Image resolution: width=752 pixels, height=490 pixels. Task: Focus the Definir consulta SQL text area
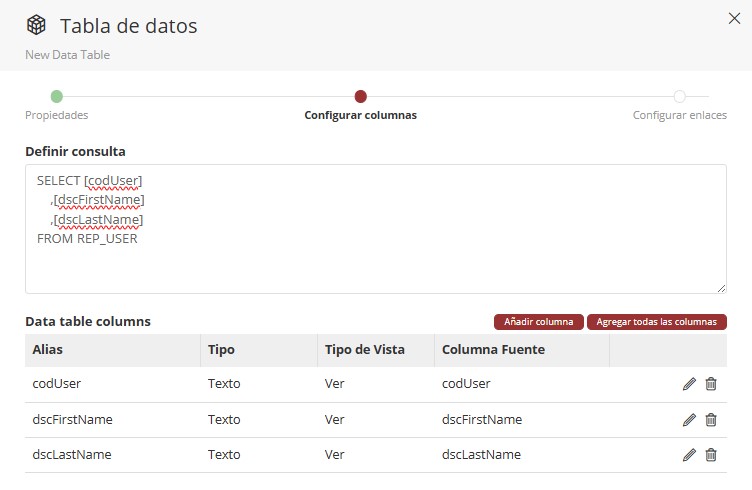pos(375,229)
